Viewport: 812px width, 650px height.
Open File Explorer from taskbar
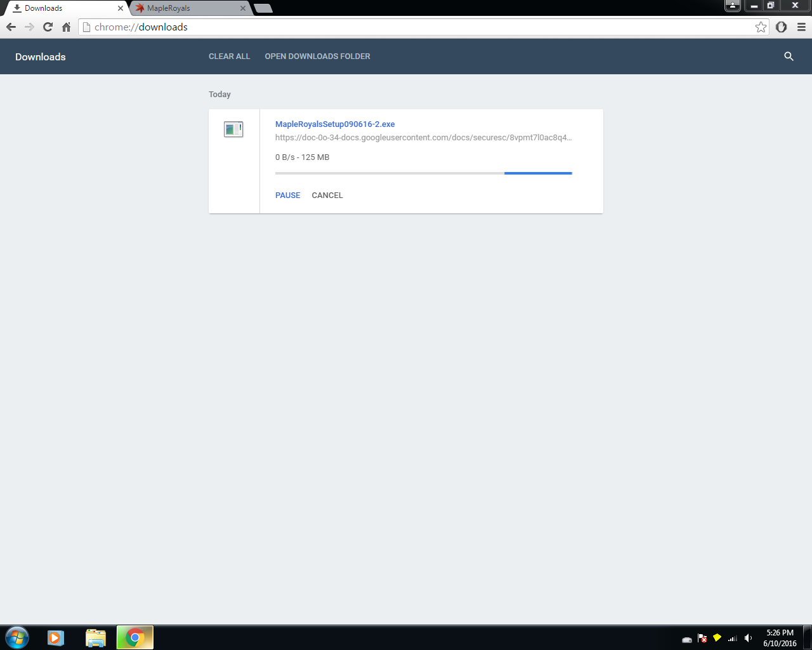tap(96, 638)
